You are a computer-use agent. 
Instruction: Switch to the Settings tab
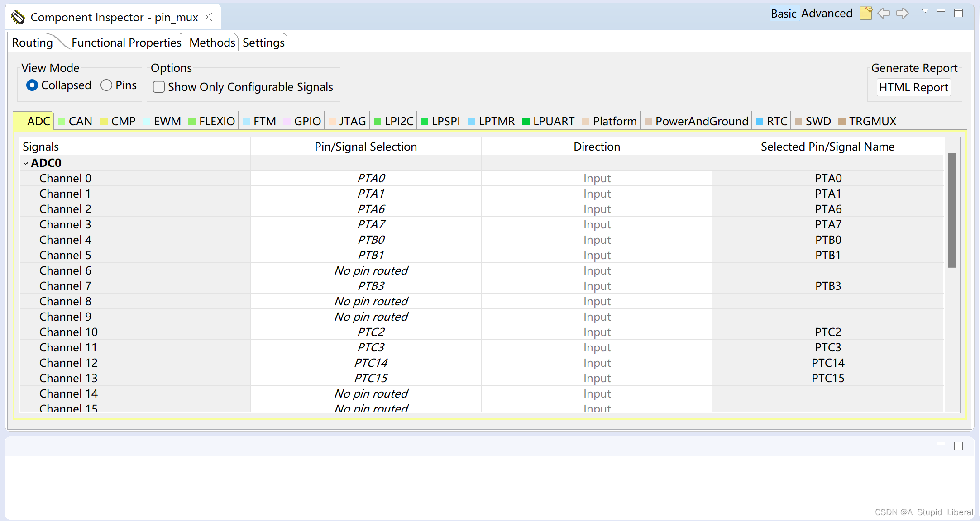(263, 43)
